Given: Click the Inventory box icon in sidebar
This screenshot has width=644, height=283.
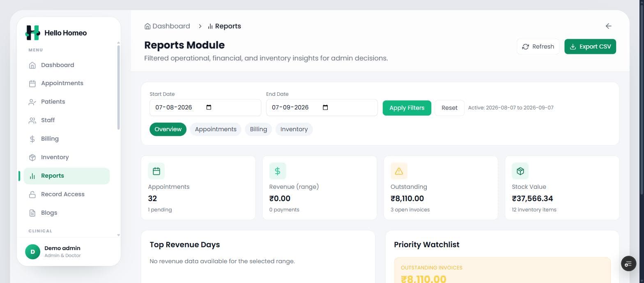Looking at the screenshot, I should (32, 158).
